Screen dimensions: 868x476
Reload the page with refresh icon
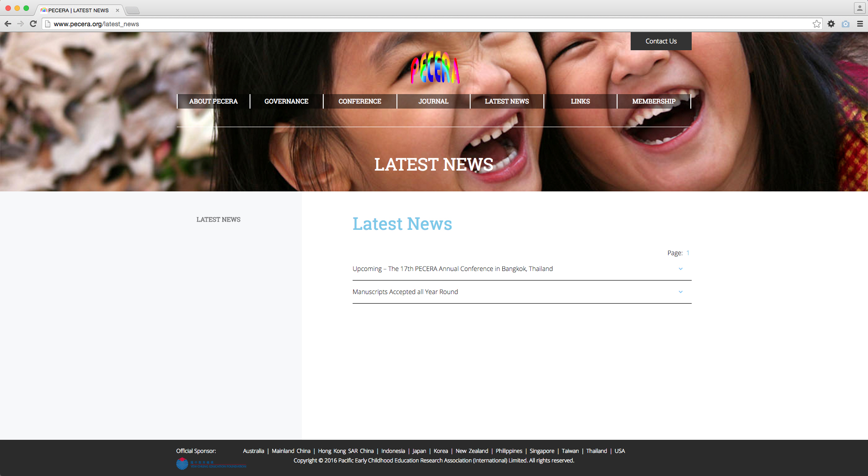[x=33, y=24]
